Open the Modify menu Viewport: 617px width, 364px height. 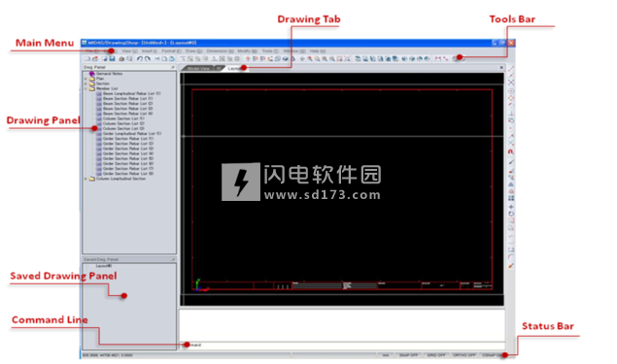tap(247, 51)
